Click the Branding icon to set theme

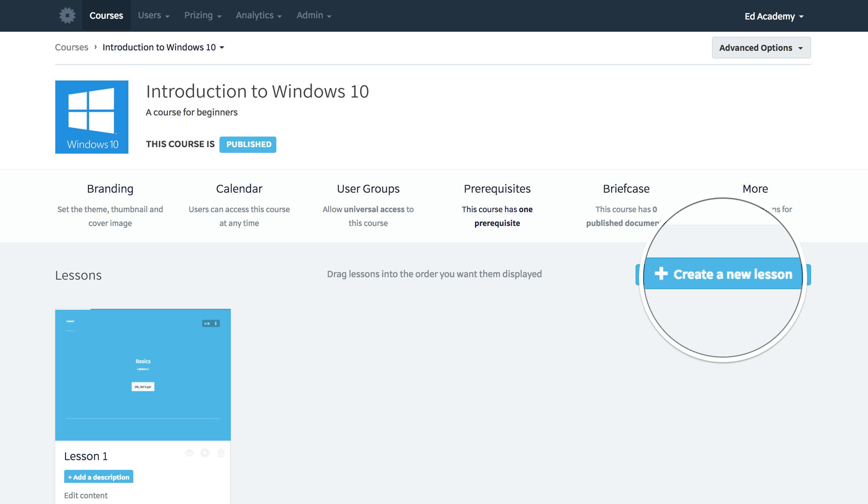110,189
